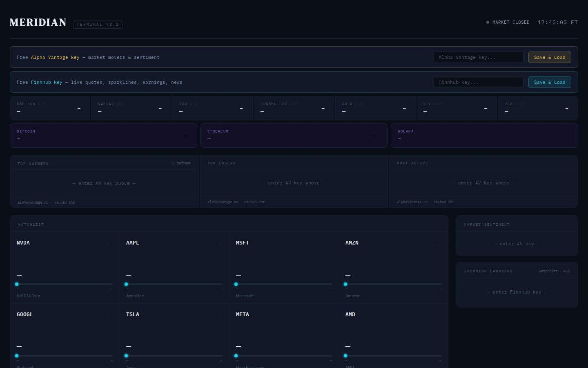
Task: Click the "Microsoft" company name
Action: 245,296
